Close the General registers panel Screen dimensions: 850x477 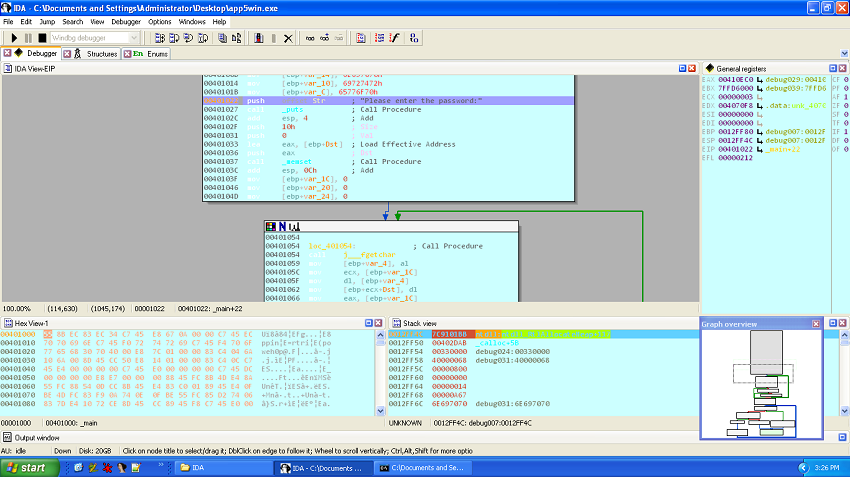click(x=842, y=68)
